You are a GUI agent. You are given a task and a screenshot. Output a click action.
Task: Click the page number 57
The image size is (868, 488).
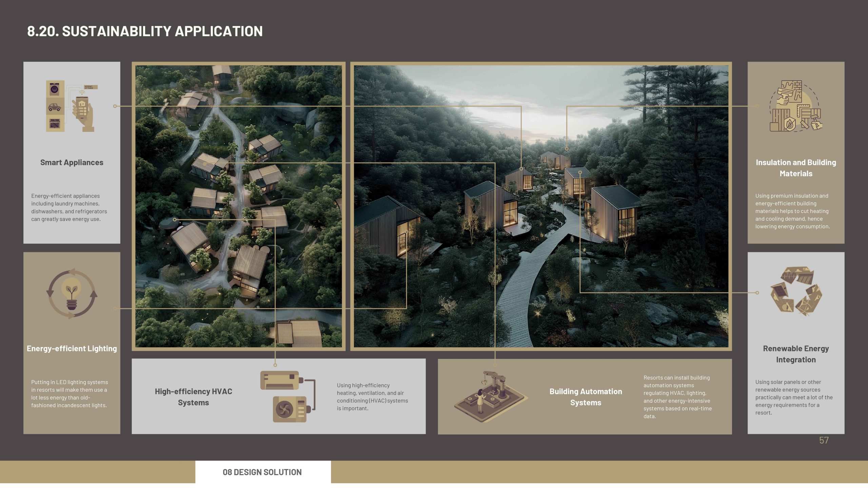point(824,440)
